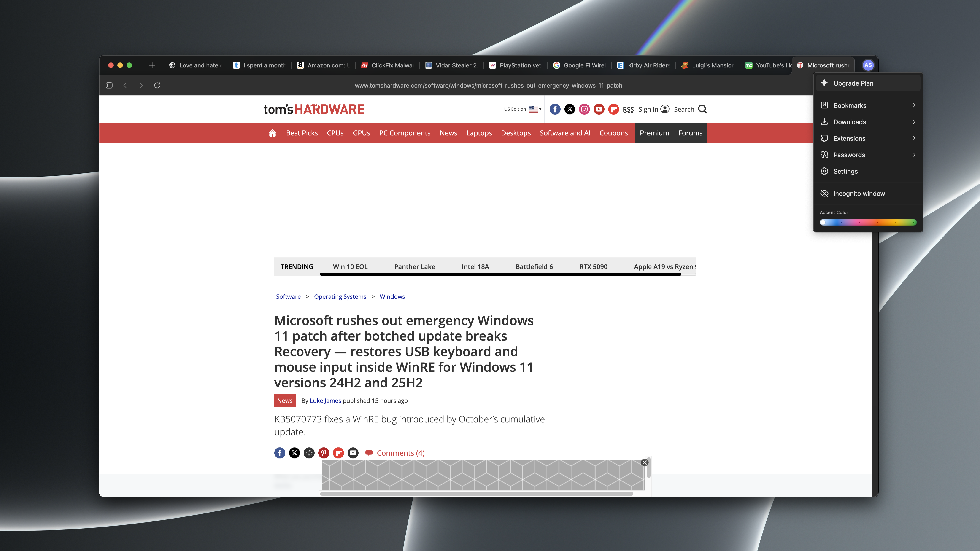980x551 pixels.
Task: Share article by email icon
Action: pos(353,453)
